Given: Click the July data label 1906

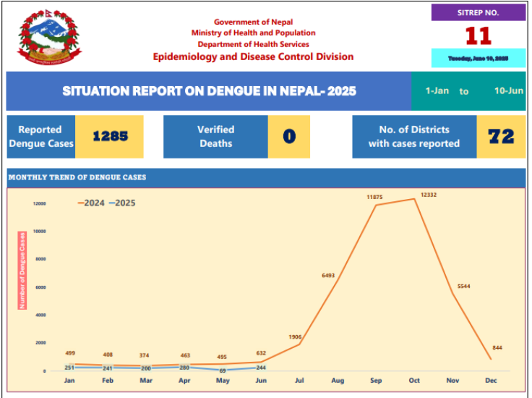Looking at the screenshot, I should coord(295,337).
